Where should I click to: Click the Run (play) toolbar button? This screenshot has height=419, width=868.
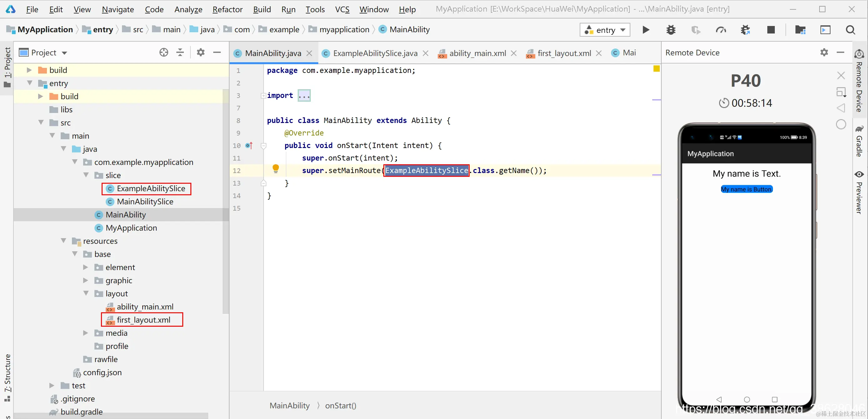pyautogui.click(x=646, y=30)
